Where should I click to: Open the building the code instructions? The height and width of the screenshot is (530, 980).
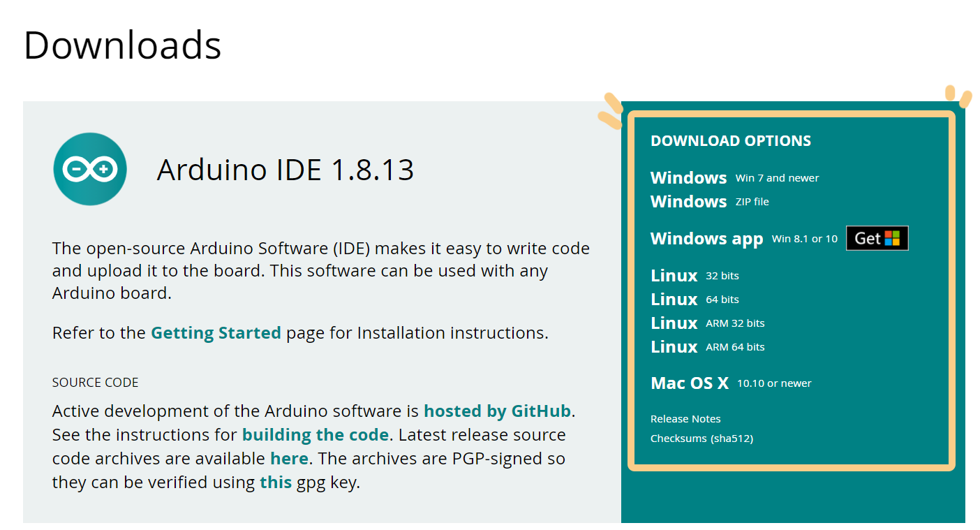(x=315, y=434)
